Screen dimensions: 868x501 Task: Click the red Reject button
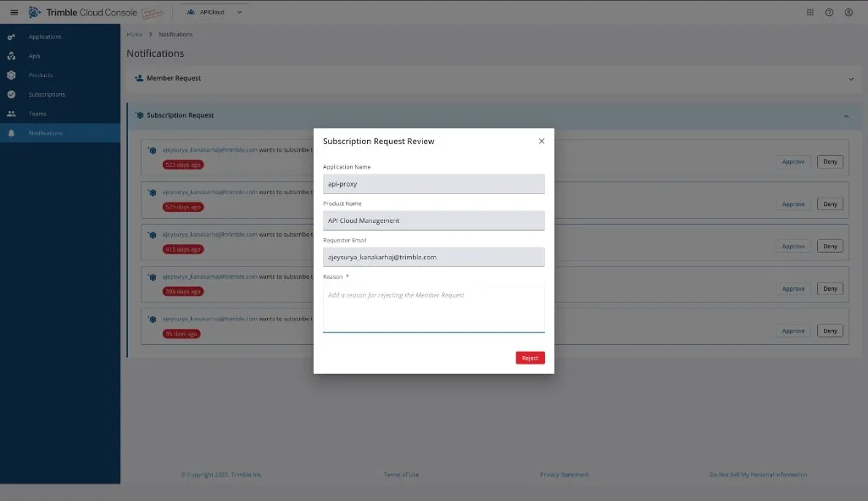point(530,358)
